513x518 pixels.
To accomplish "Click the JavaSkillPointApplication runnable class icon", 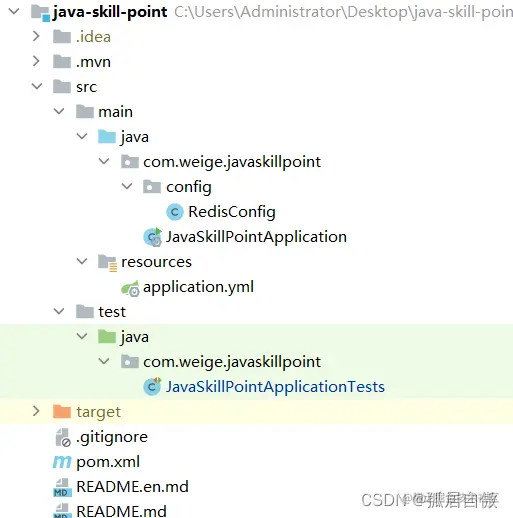I will click(x=153, y=237).
